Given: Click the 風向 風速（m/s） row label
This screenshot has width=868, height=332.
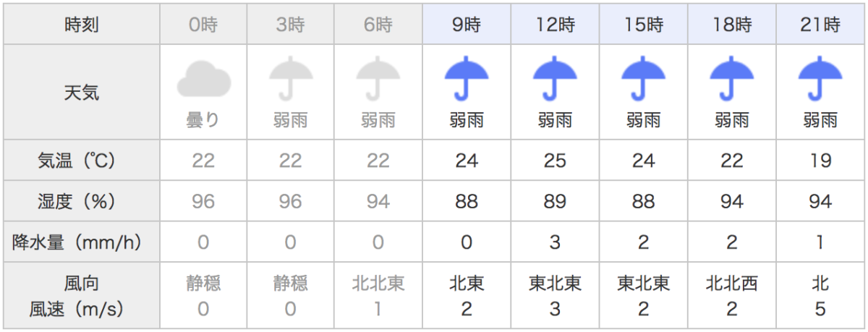Looking at the screenshot, I should click(x=82, y=295).
